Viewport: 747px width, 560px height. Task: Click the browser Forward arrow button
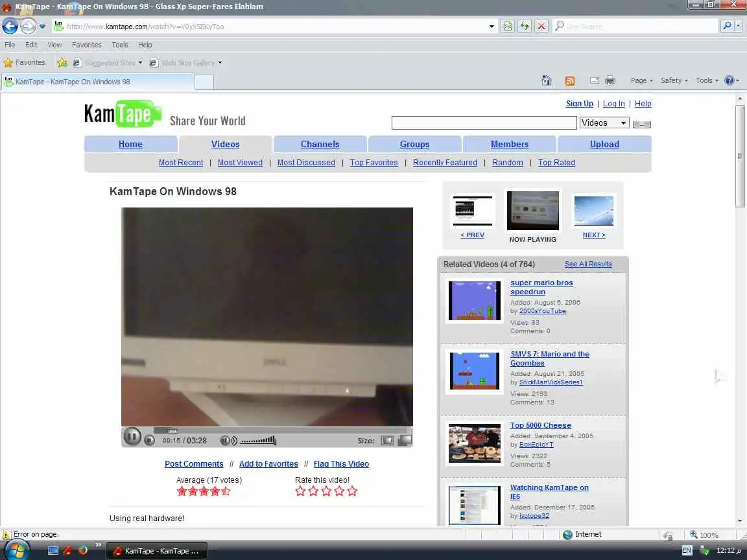(x=28, y=26)
